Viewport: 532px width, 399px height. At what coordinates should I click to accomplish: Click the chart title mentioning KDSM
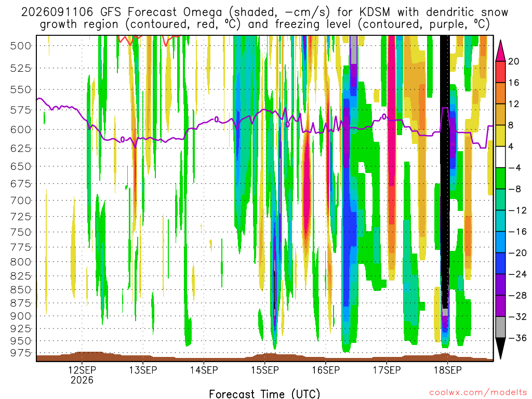[x=264, y=18]
